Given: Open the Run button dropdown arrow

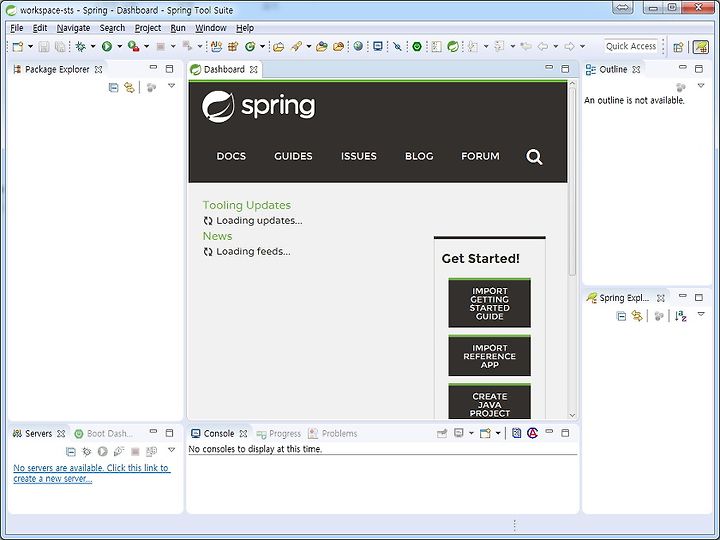Looking at the screenshot, I should 119,46.
